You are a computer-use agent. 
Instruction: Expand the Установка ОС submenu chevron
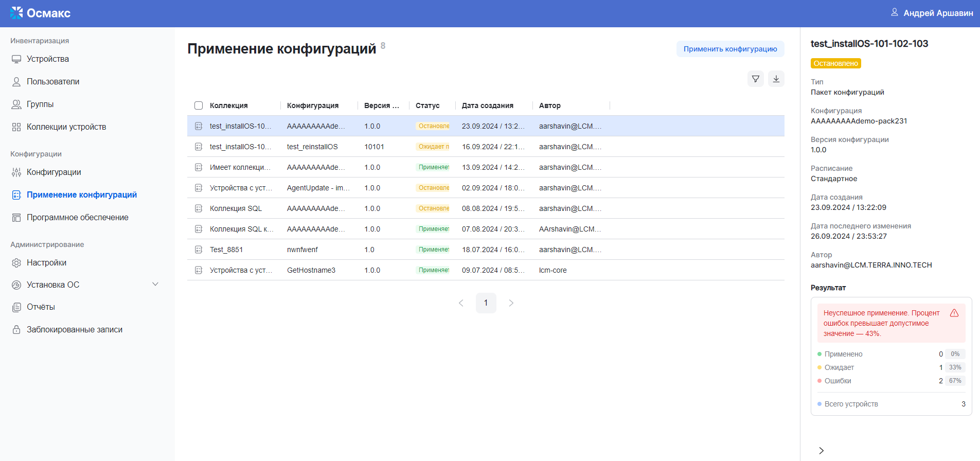155,285
